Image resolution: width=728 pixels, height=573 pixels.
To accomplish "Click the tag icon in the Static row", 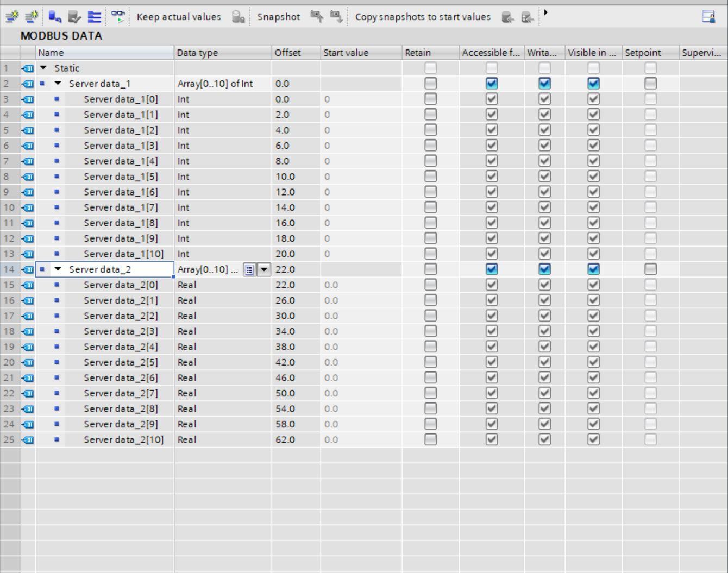I will click(27, 68).
